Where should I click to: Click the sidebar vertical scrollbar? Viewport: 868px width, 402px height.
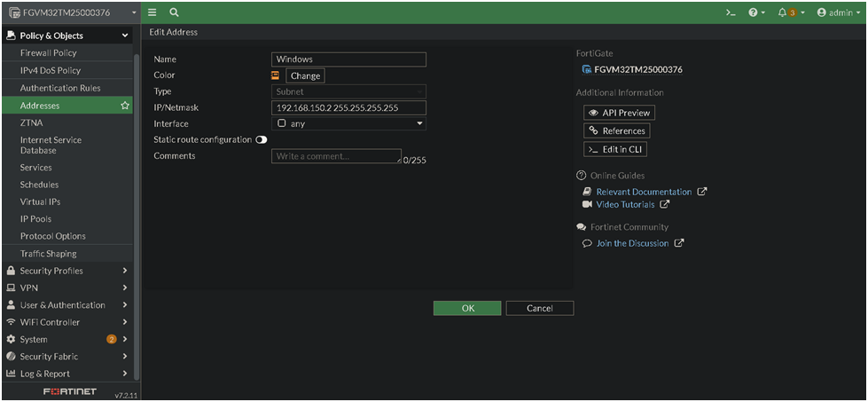137,216
